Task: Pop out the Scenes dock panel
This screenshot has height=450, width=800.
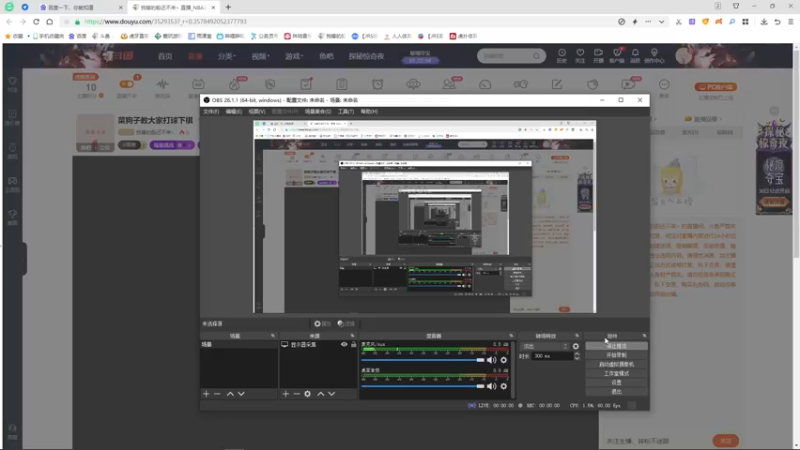Action: coord(272,336)
